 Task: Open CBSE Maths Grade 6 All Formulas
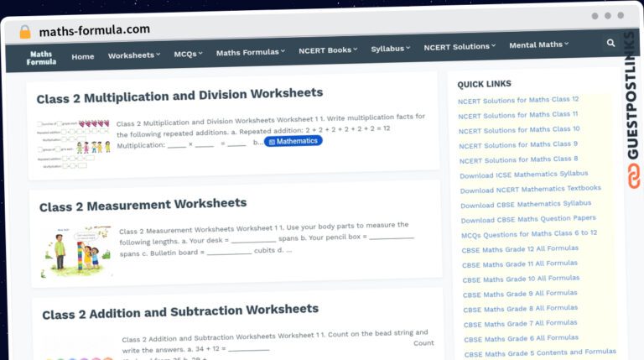pyautogui.click(x=522, y=339)
